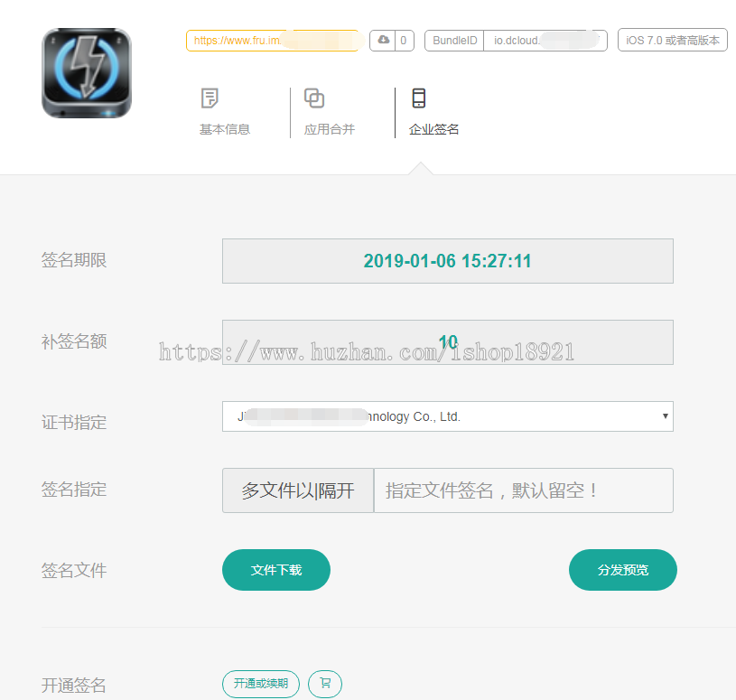Click the io.dcloud bundle identifier value

545,41
